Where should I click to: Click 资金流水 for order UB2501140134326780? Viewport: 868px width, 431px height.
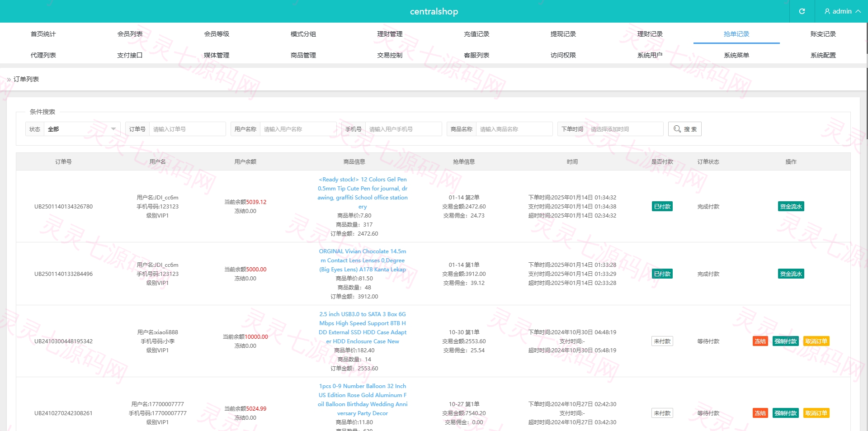click(x=791, y=207)
